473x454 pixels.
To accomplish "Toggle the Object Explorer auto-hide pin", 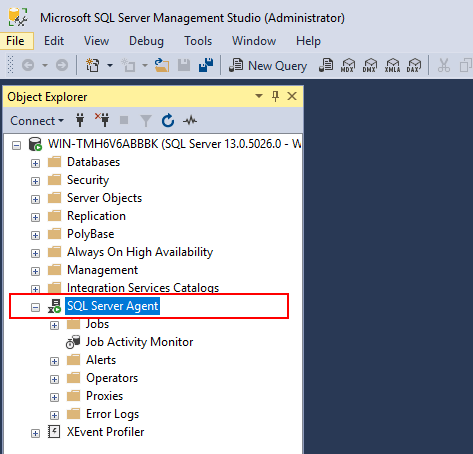I will [x=275, y=96].
